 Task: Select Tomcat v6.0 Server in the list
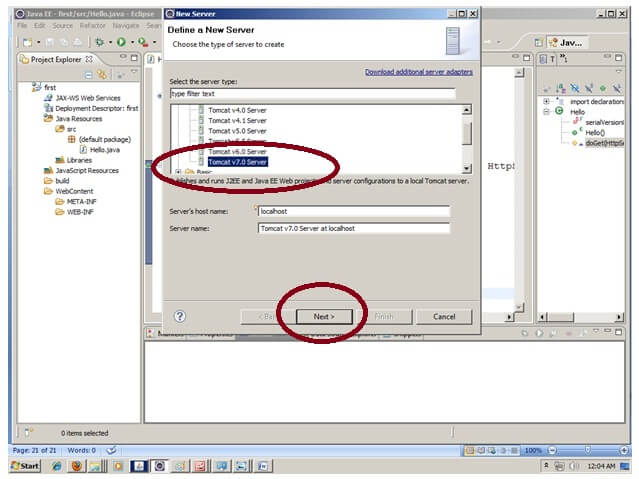coord(237,151)
